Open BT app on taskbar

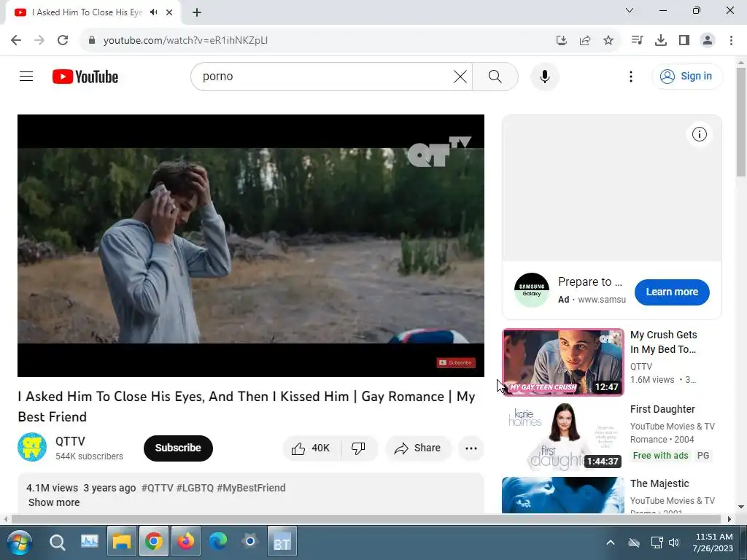(x=282, y=542)
